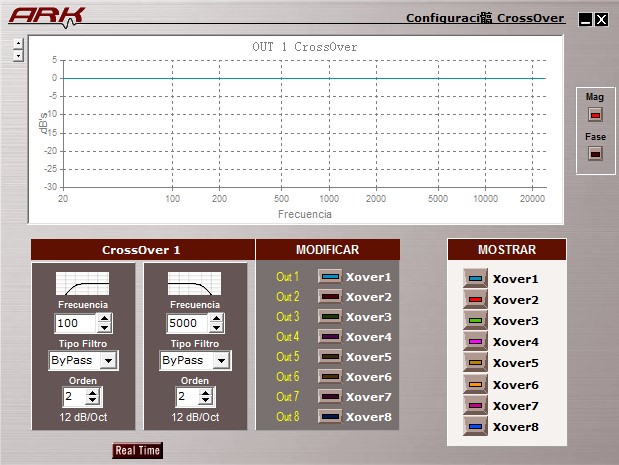The image size is (619, 465).
Task: Select the Out 1 Xover1 modify button
Action: click(x=330, y=277)
